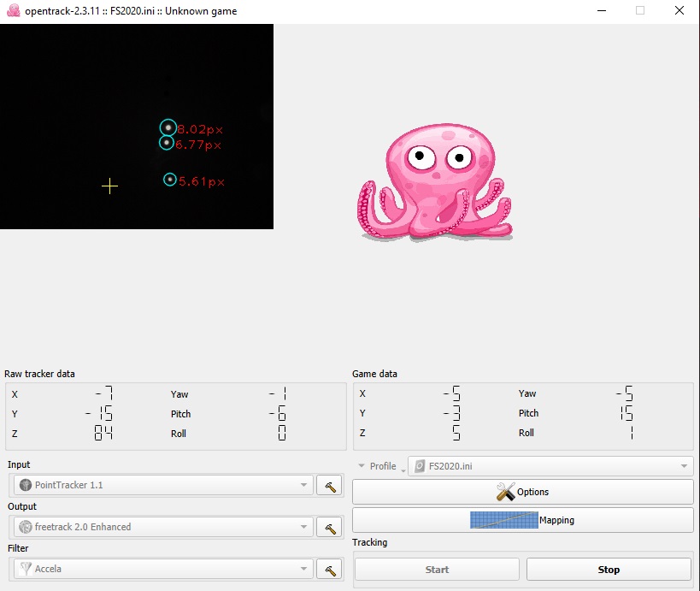Click the raw tracker Z value 84
The width and height of the screenshot is (700, 591).
pyautogui.click(x=103, y=433)
